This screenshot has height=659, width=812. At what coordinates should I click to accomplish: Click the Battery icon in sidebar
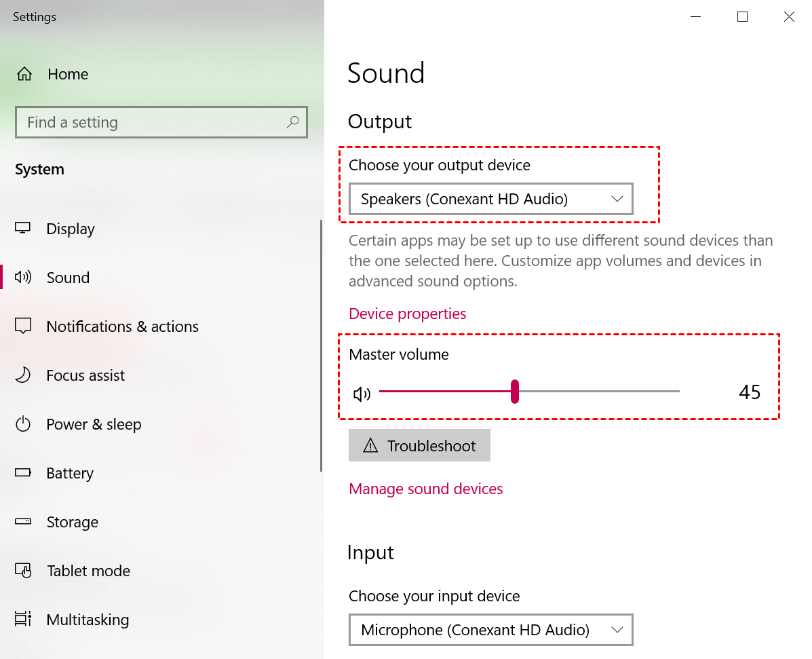pyautogui.click(x=23, y=472)
